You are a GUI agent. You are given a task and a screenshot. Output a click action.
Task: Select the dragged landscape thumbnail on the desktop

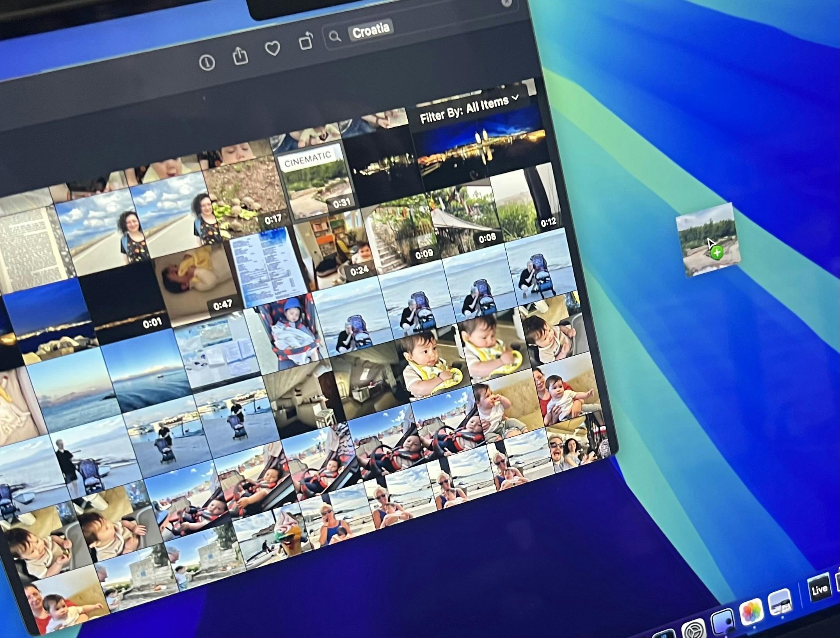pyautogui.click(x=708, y=240)
